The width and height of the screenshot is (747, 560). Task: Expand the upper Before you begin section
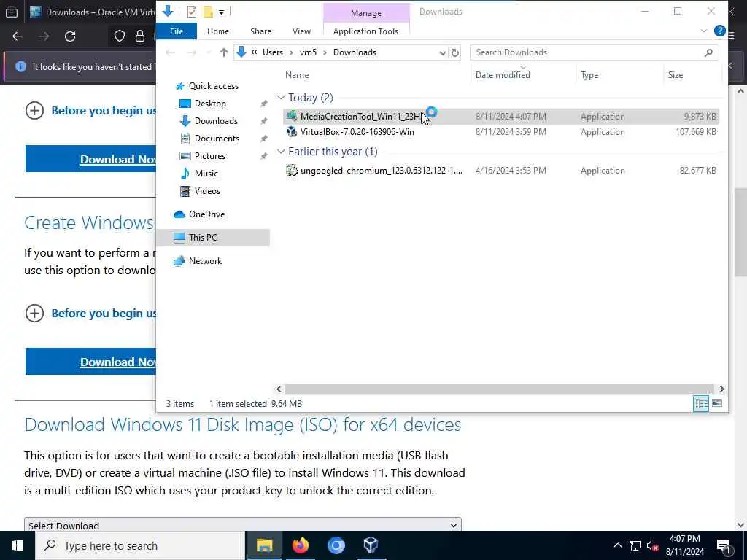pyautogui.click(x=34, y=111)
